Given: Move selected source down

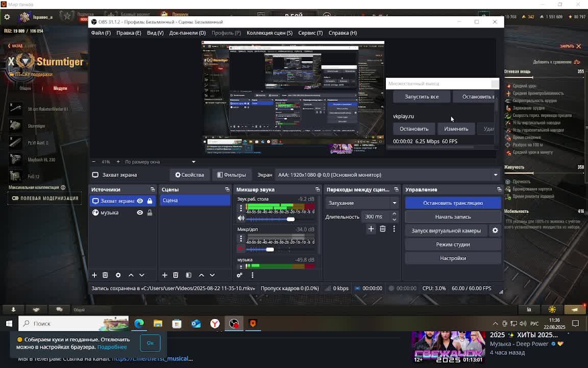Looking at the screenshot, I should tap(142, 275).
